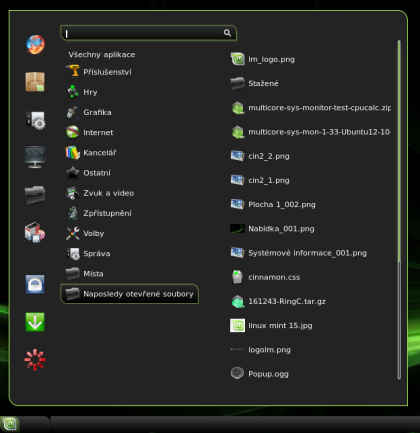Open the System Settings gear icon
The width and height of the screenshot is (420, 433).
pos(35,120)
